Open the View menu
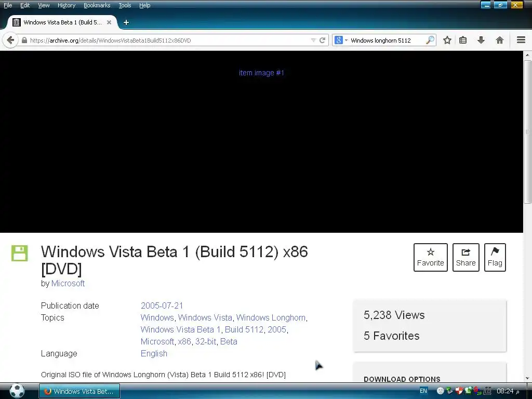The width and height of the screenshot is (532, 399). [x=44, y=5]
